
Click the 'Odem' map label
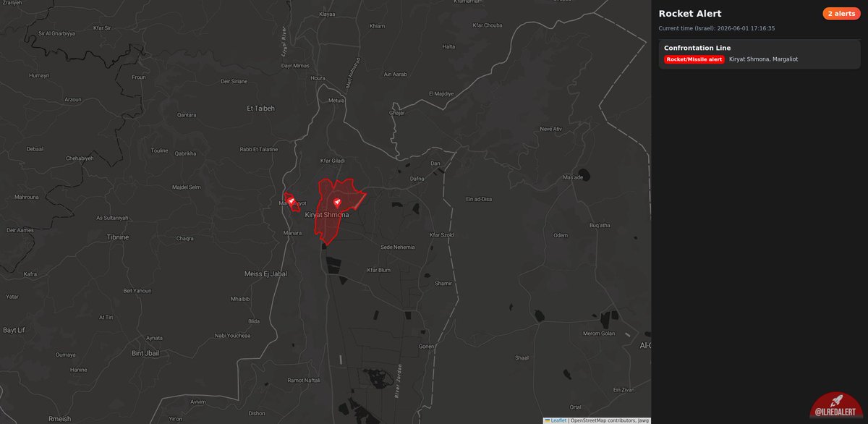(561, 236)
